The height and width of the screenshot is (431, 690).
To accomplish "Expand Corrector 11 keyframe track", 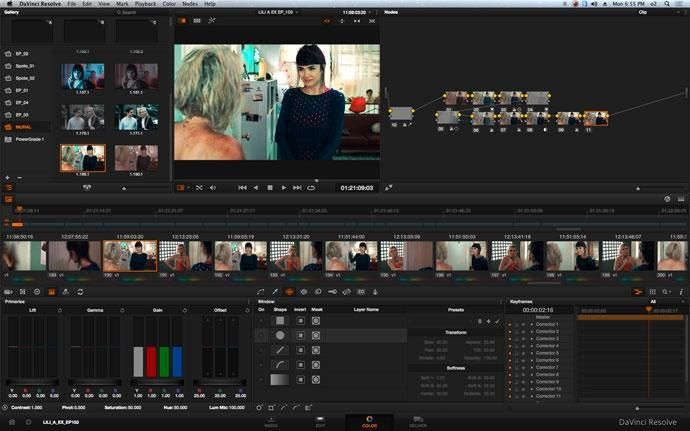I will coord(532,396).
